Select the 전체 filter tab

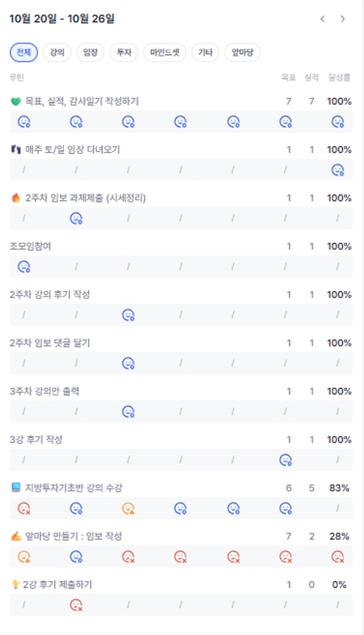pyautogui.click(x=24, y=53)
